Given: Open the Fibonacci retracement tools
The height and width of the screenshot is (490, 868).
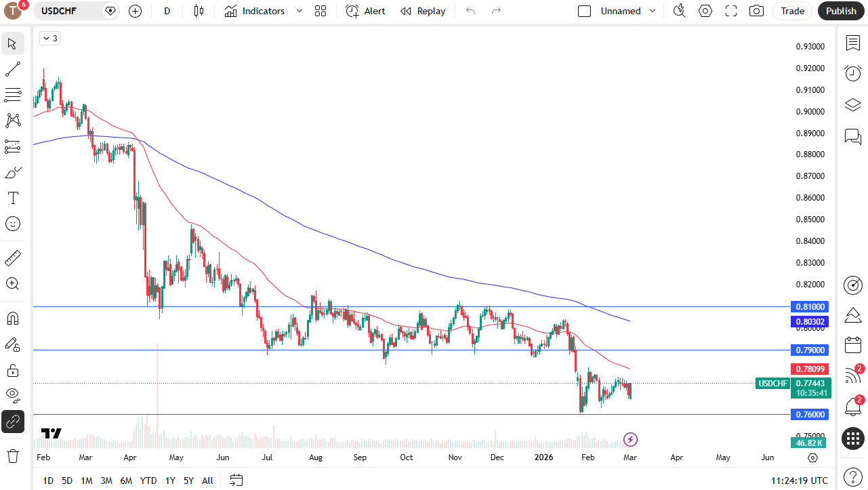Looking at the screenshot, I should click(x=12, y=95).
